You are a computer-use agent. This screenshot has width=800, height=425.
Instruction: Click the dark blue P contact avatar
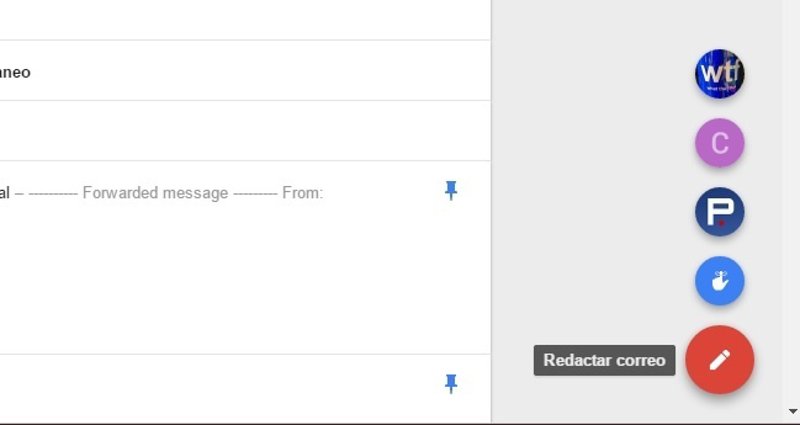tap(719, 213)
